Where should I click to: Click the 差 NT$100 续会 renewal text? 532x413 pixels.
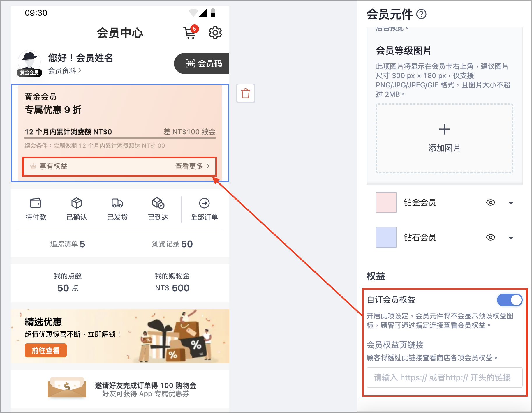189,132
